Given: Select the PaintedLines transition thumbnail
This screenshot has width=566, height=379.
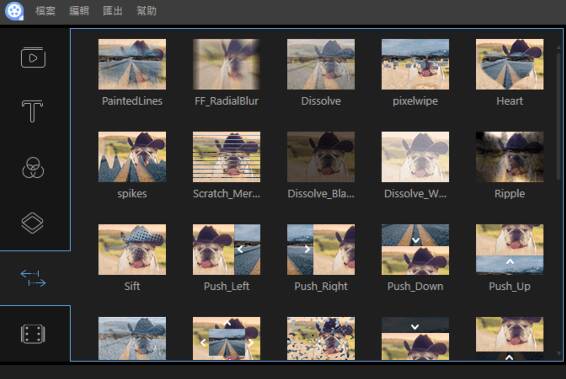Looking at the screenshot, I should (x=132, y=64).
